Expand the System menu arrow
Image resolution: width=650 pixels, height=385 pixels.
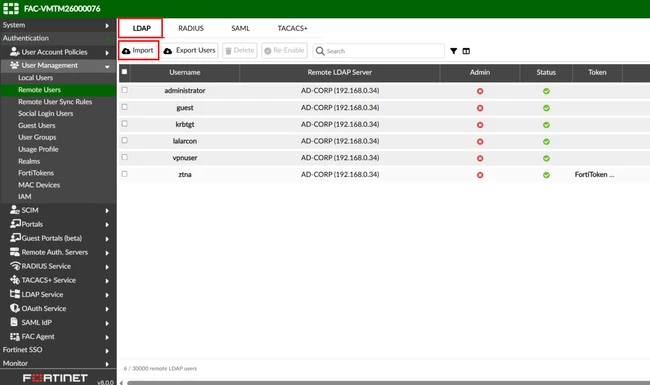(x=107, y=26)
